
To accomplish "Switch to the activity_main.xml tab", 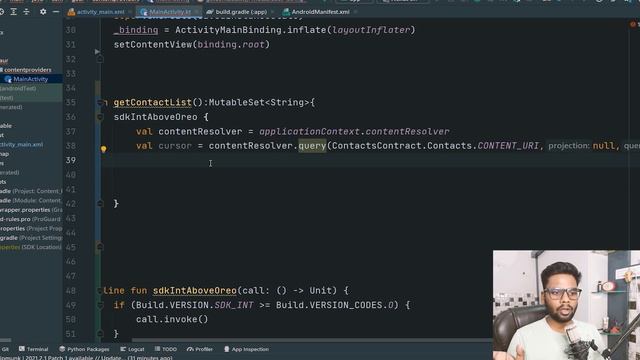I will click(99, 12).
